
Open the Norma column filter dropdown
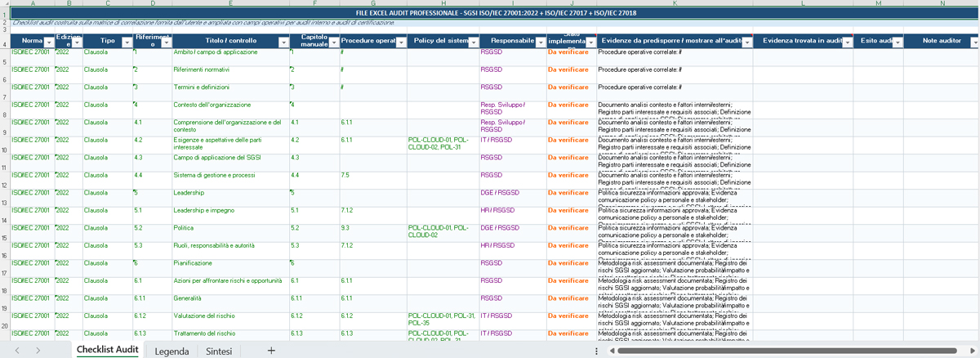tap(49, 42)
